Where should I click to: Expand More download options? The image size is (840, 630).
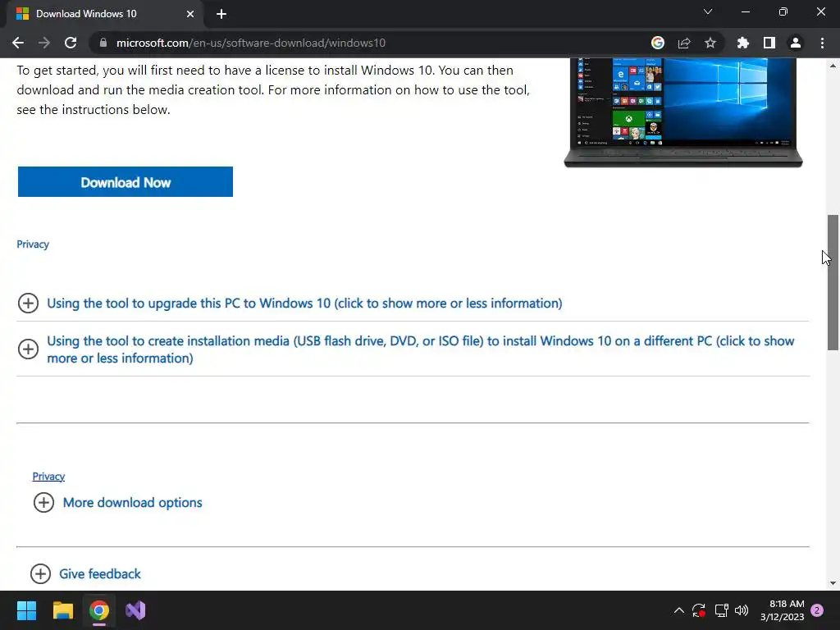132,503
